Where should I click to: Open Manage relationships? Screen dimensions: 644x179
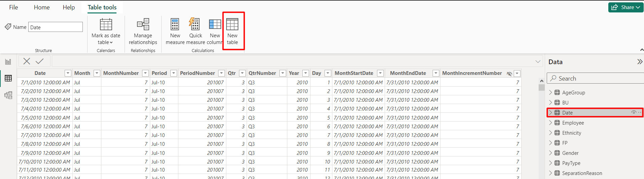(143, 32)
